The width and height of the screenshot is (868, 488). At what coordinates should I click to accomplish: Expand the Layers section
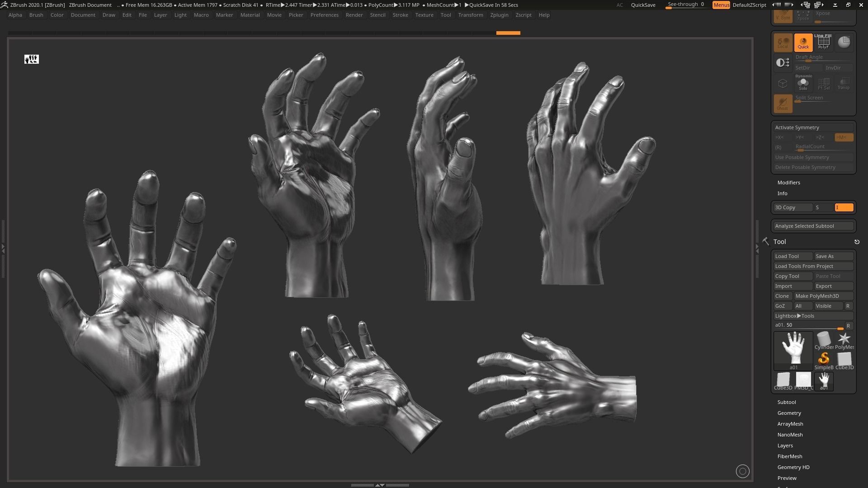click(785, 446)
